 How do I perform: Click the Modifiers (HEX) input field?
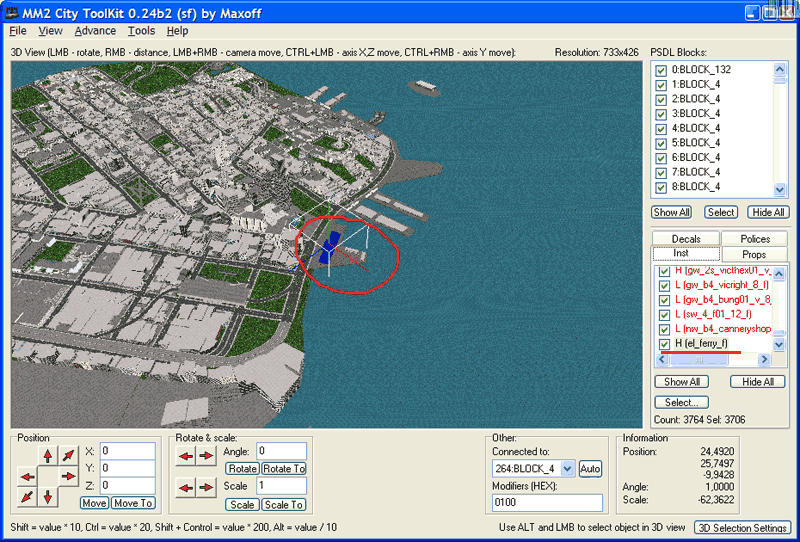point(547,502)
